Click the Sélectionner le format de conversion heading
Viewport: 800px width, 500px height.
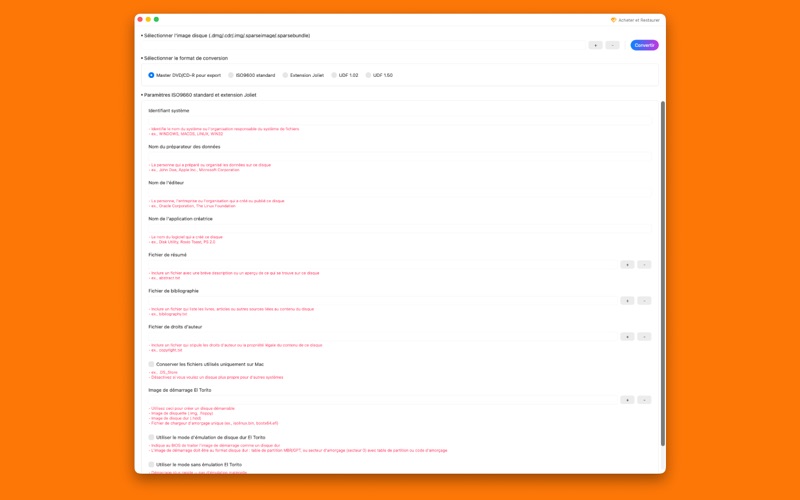point(186,58)
